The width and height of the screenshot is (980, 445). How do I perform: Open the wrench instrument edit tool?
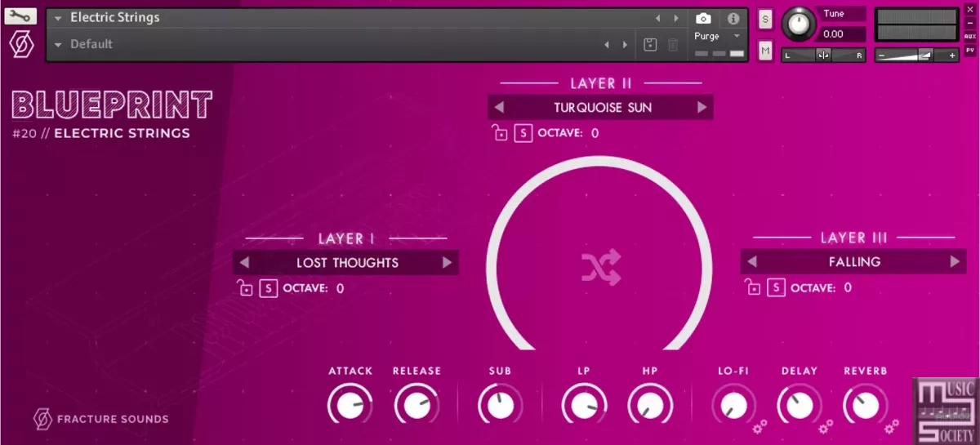point(20,16)
